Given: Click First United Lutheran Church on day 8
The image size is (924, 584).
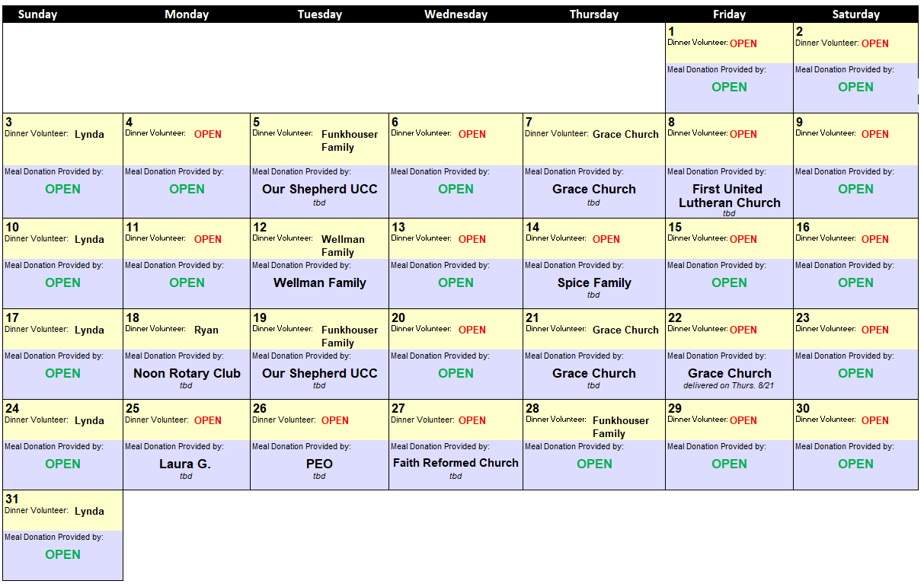Looking at the screenshot, I should 729,196.
